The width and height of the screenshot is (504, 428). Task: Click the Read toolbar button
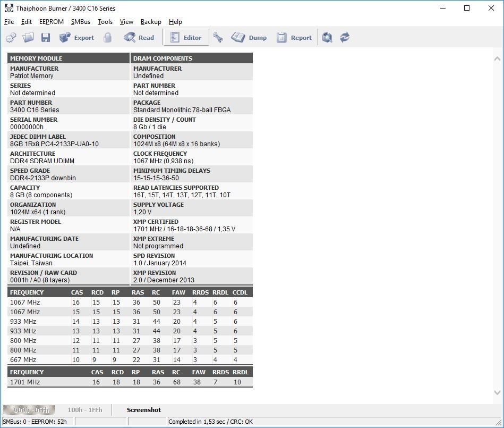(x=139, y=38)
